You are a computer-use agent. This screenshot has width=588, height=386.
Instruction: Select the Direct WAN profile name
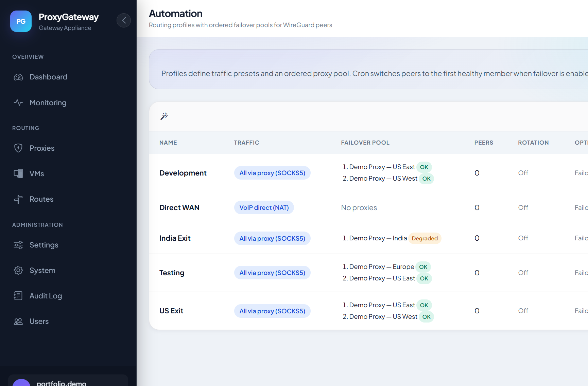click(x=179, y=207)
